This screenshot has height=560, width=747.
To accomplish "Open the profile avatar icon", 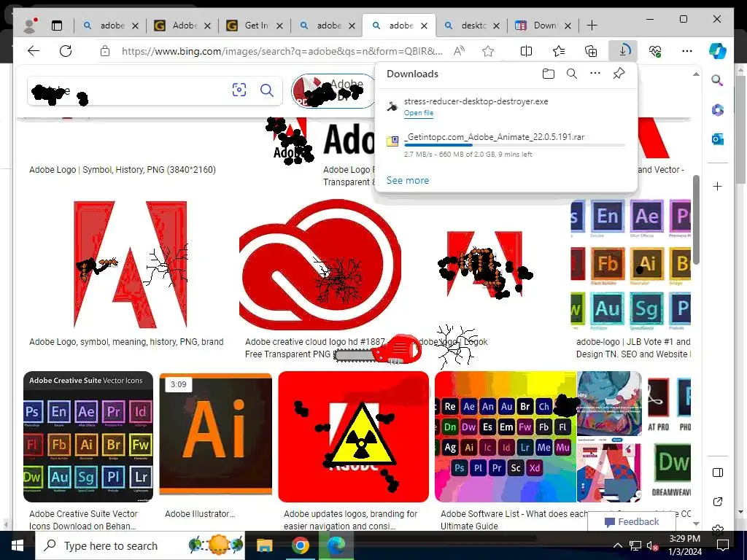I will click(29, 26).
